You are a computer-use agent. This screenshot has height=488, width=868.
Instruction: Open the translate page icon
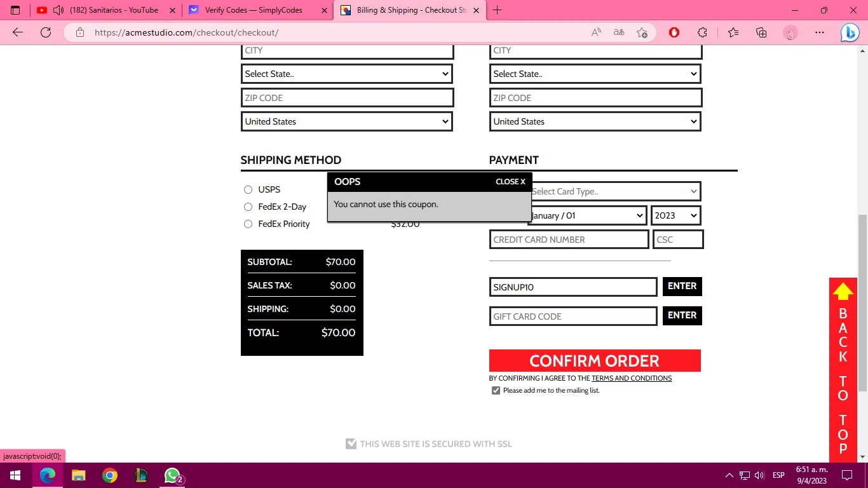pyautogui.click(x=619, y=32)
